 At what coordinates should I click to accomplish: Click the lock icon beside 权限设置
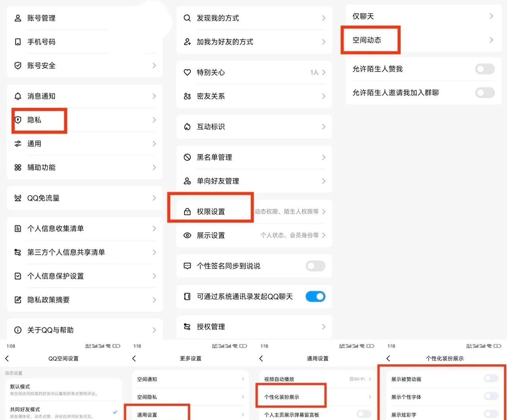(187, 212)
